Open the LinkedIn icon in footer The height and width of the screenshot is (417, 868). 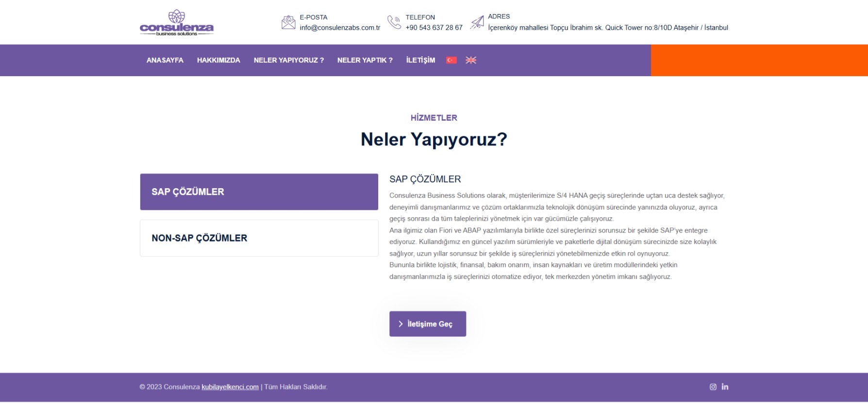[725, 387]
